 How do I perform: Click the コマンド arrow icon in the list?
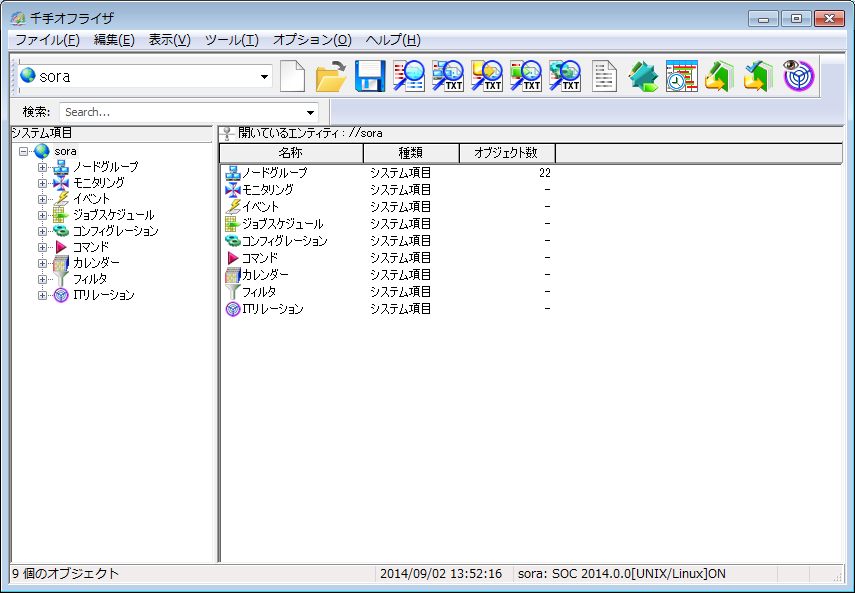[233, 258]
